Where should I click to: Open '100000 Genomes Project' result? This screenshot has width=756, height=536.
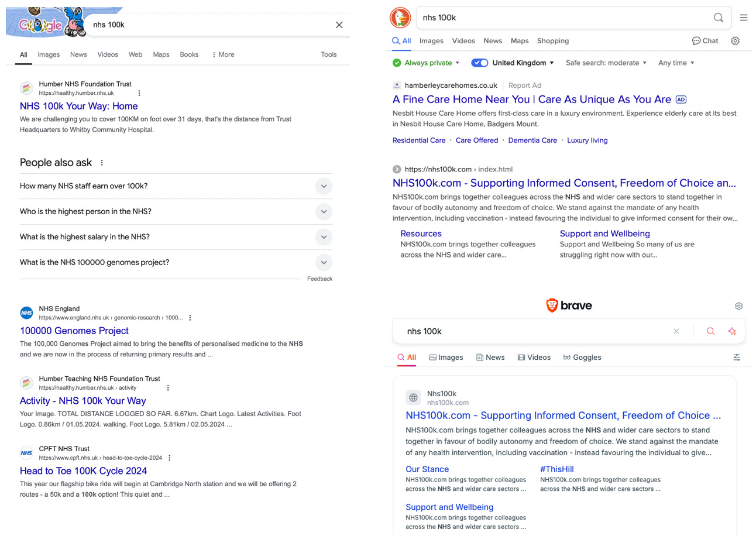tap(74, 331)
